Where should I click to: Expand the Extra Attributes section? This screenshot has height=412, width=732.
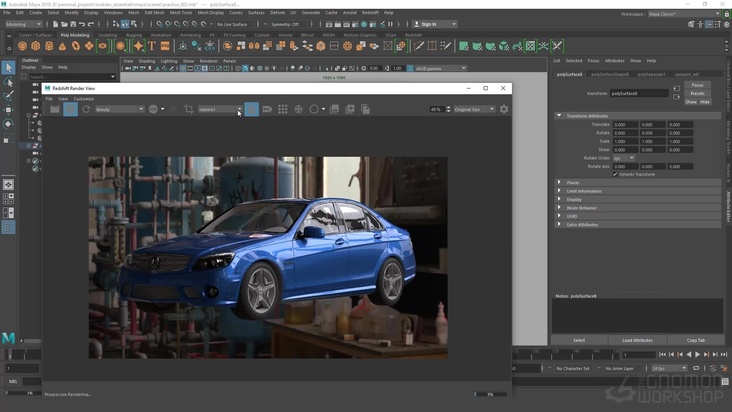point(559,224)
